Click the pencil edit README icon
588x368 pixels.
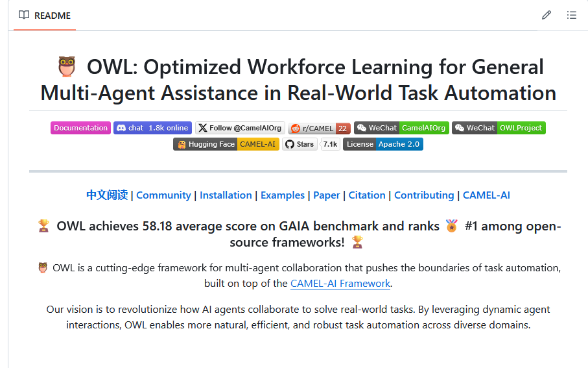point(547,15)
